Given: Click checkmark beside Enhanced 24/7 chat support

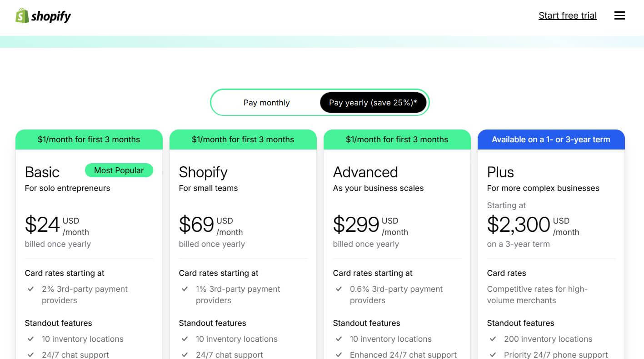Looking at the screenshot, I should click(x=339, y=354).
